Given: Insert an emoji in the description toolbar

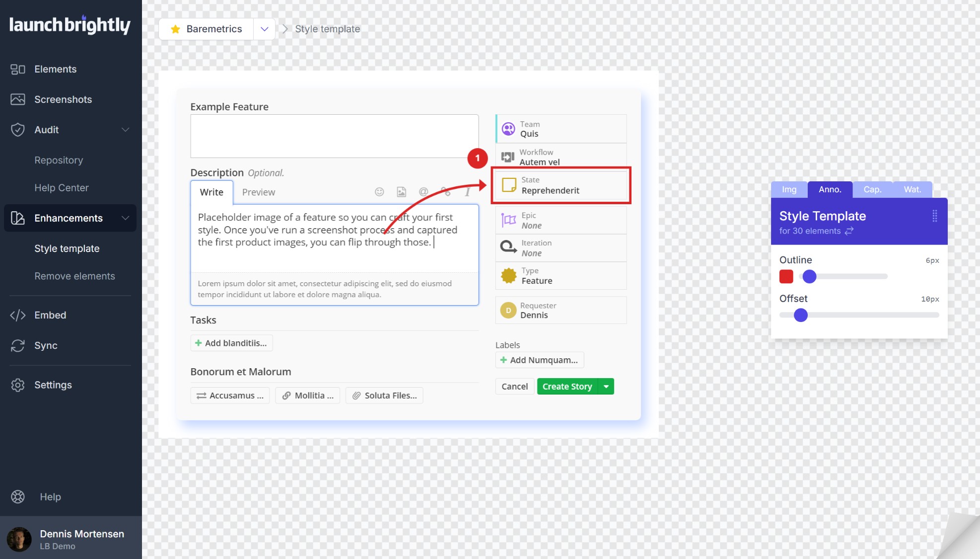Looking at the screenshot, I should pos(379,192).
